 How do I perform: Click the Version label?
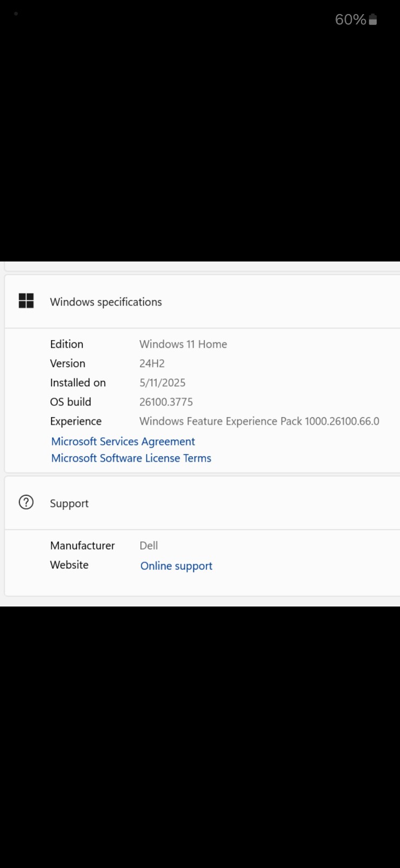click(x=68, y=363)
